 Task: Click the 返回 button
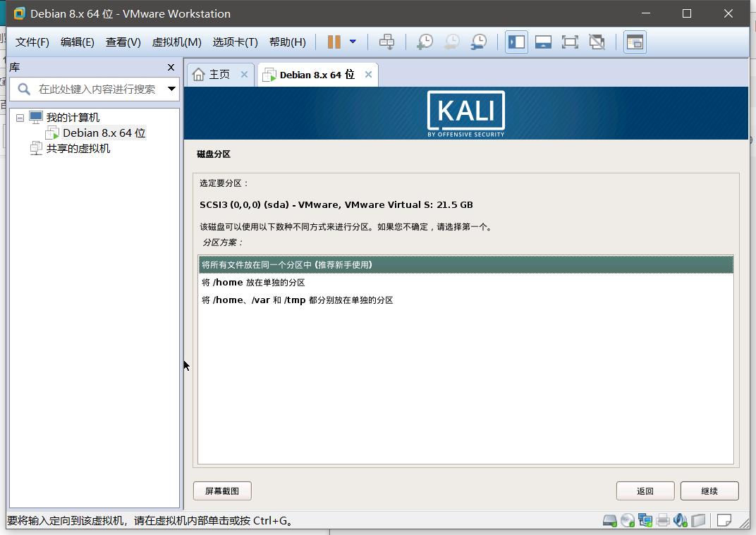645,491
